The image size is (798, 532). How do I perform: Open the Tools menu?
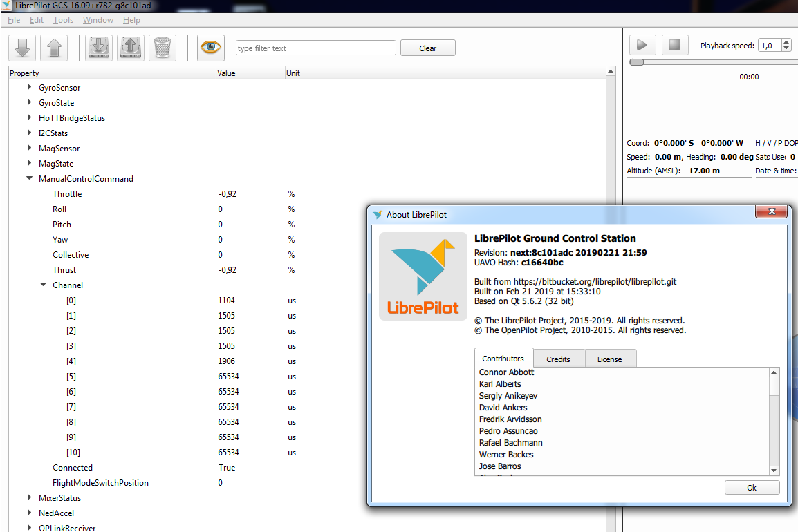(x=63, y=20)
